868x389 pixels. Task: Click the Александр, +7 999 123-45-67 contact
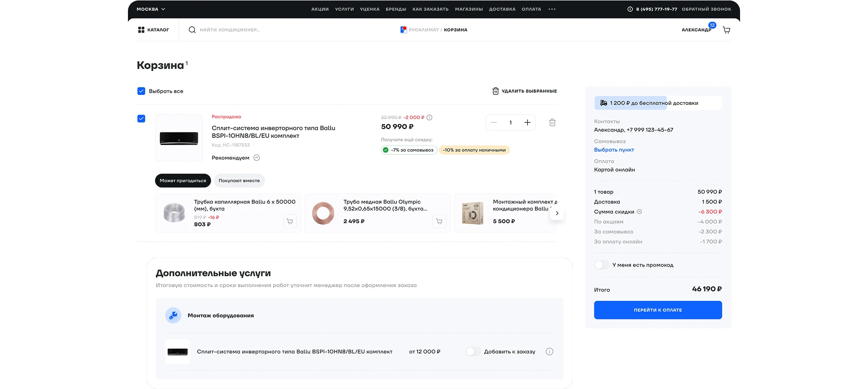633,130
